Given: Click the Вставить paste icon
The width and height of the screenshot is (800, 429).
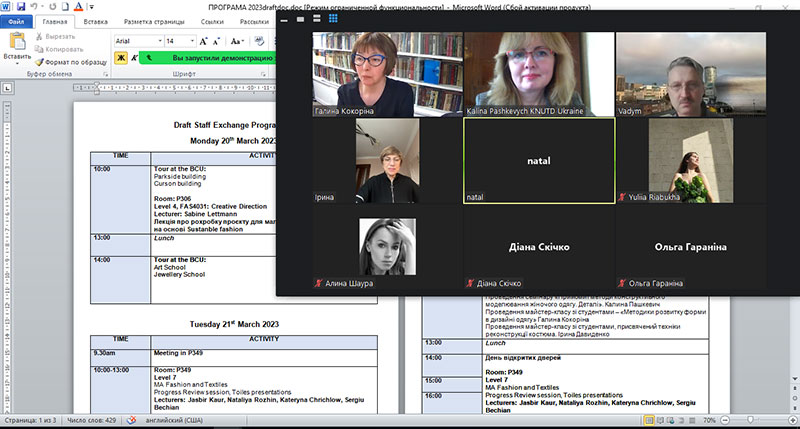Looking at the screenshot, I should pyautogui.click(x=17, y=41).
